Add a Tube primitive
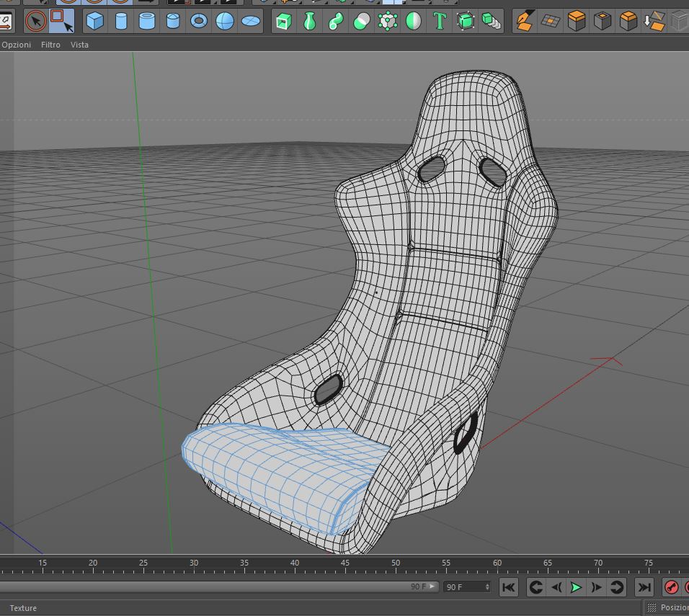Viewport: 689px width, 616px height. click(x=147, y=21)
